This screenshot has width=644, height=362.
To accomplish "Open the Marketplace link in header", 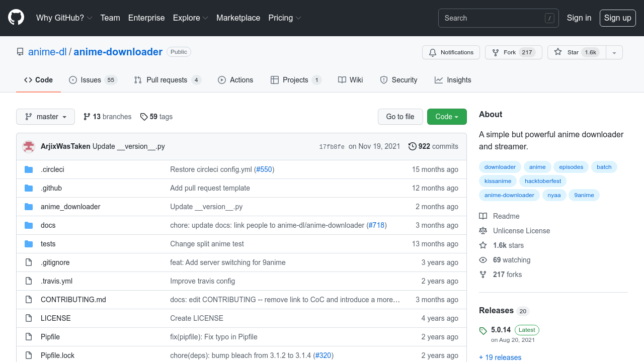I will (238, 18).
